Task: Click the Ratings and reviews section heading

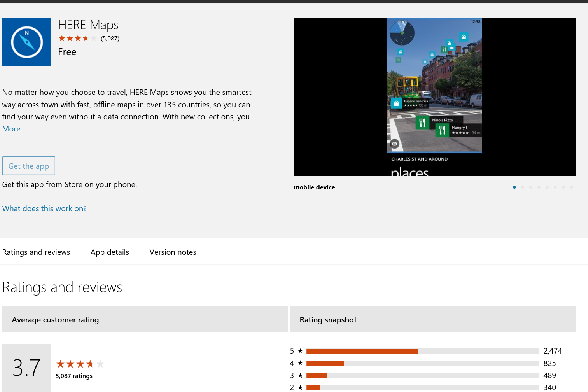Action: pyautogui.click(x=62, y=287)
